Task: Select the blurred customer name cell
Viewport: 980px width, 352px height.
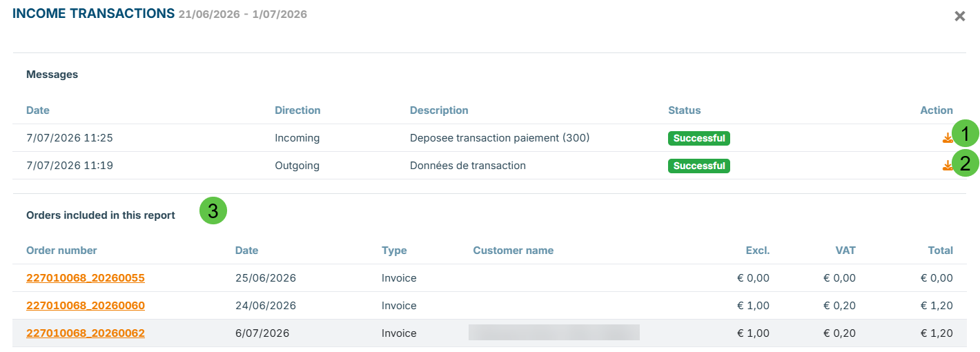Action: [x=554, y=333]
